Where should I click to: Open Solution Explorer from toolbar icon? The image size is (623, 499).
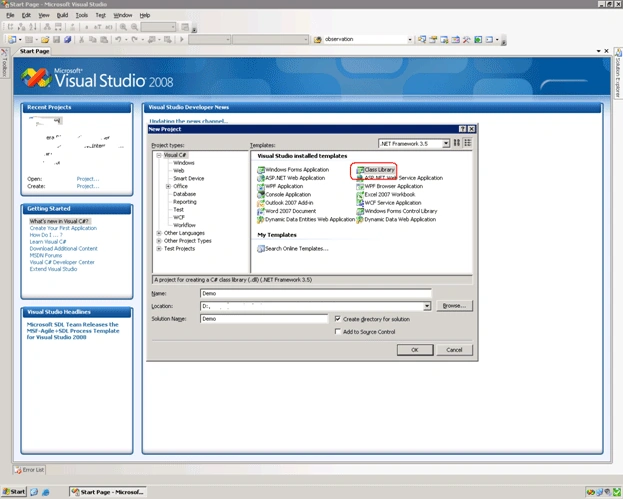[422, 39]
